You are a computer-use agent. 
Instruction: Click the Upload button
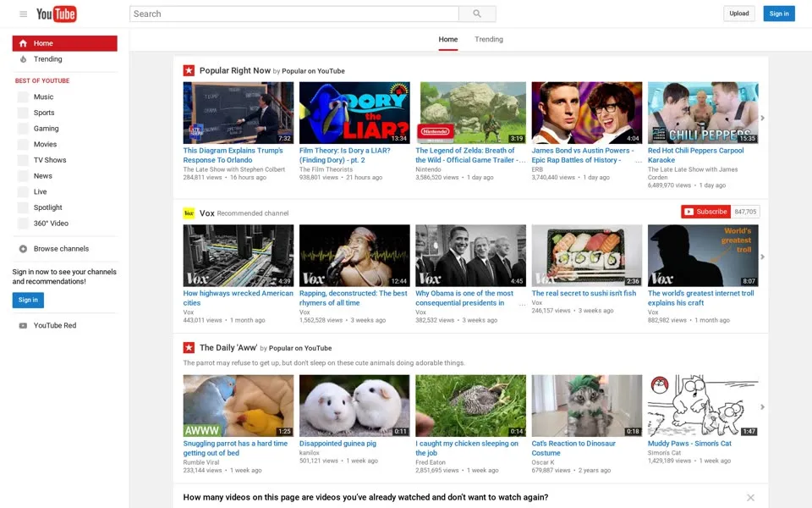click(x=739, y=14)
